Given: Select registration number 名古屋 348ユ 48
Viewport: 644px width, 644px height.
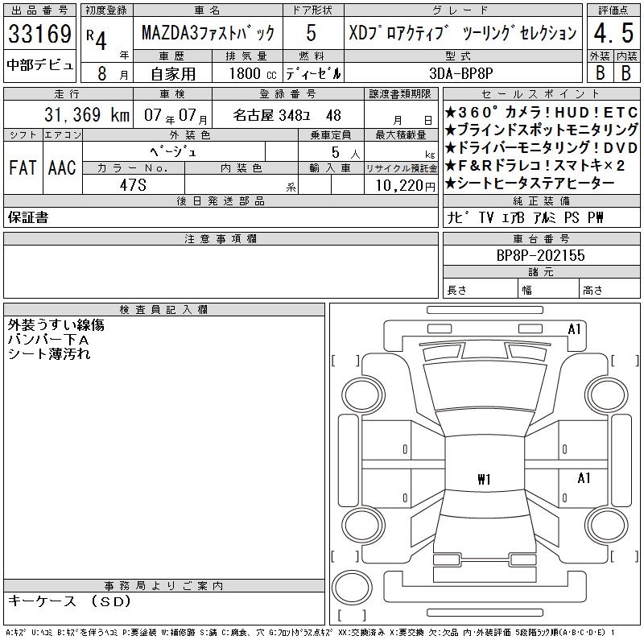Looking at the screenshot, I should pyautogui.click(x=287, y=115).
